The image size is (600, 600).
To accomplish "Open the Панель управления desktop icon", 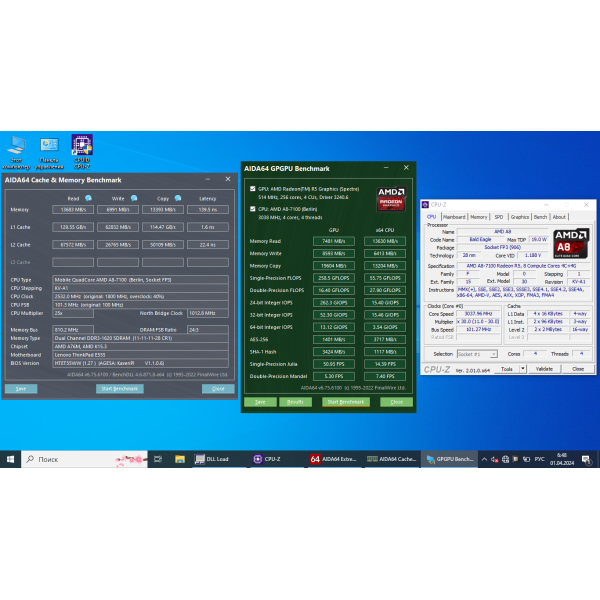I will [49, 153].
